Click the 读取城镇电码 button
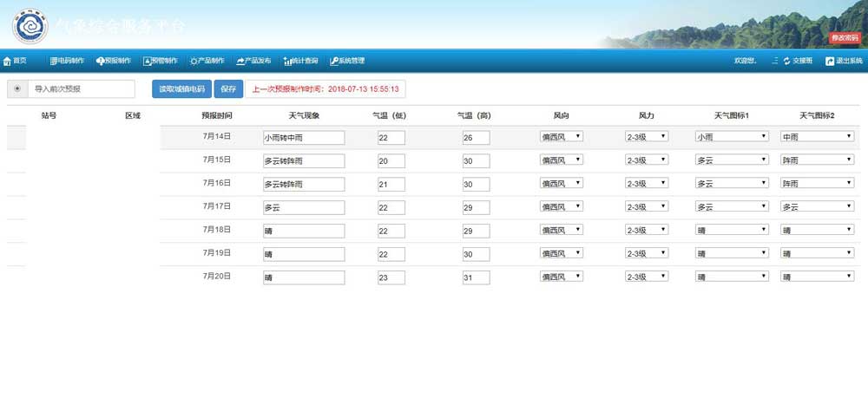The image size is (868, 398). click(181, 89)
